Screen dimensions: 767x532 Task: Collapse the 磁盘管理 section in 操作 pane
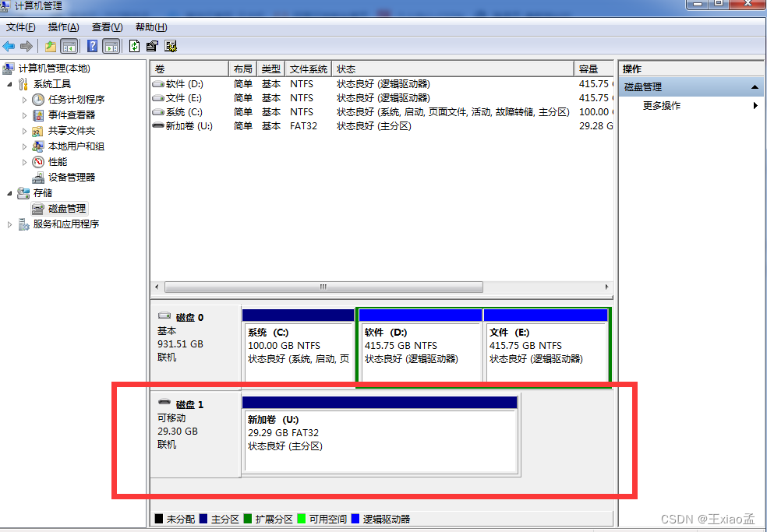point(755,87)
